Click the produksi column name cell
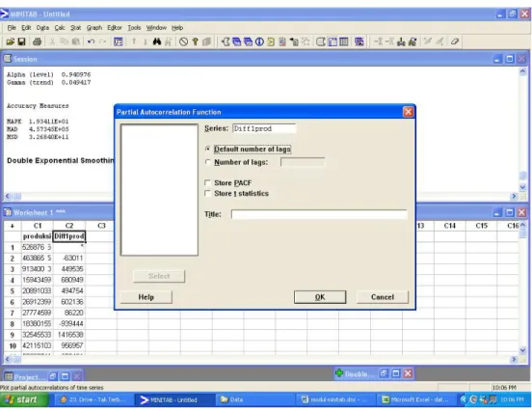This screenshot has height=411, width=532. coord(38,236)
